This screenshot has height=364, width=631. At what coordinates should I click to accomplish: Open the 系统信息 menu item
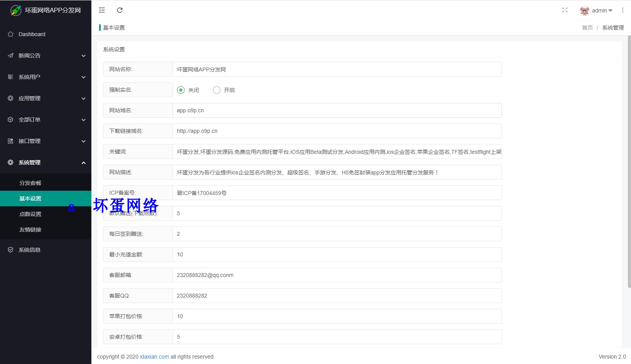click(45, 250)
